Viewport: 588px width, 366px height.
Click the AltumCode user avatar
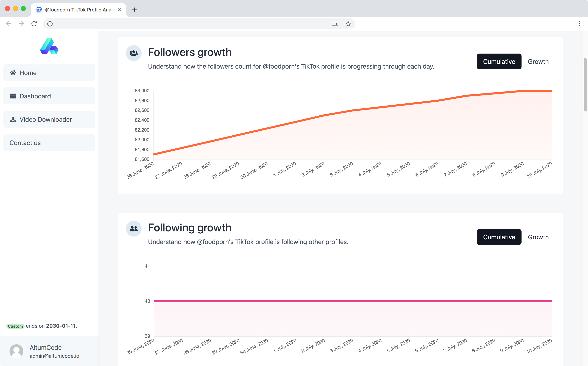point(16,351)
